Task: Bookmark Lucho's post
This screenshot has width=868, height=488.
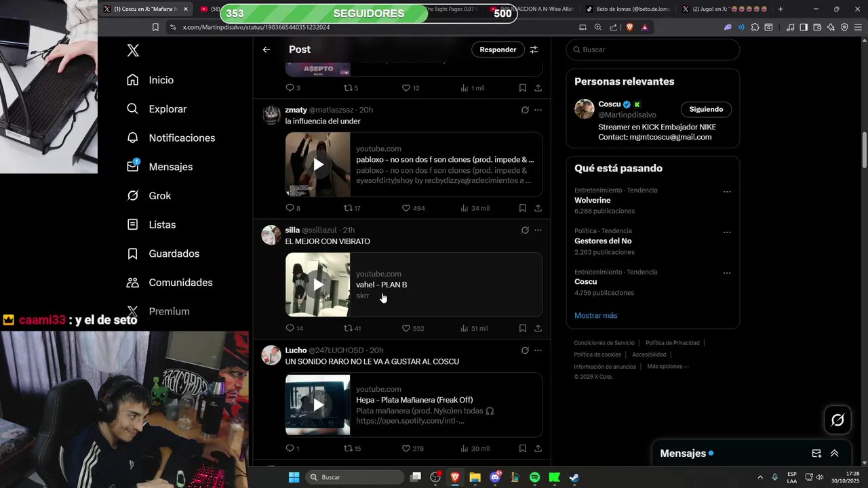Action: 522,448
